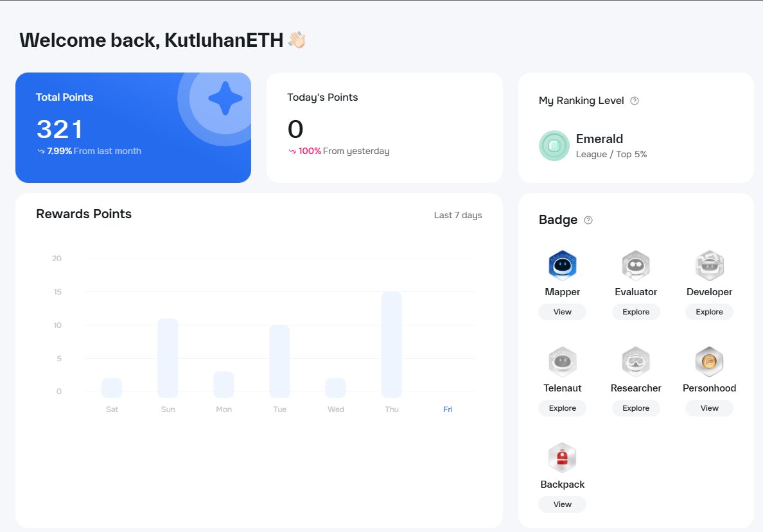The height and width of the screenshot is (532, 763).
Task: Explore the Researcher badge
Action: [636, 408]
